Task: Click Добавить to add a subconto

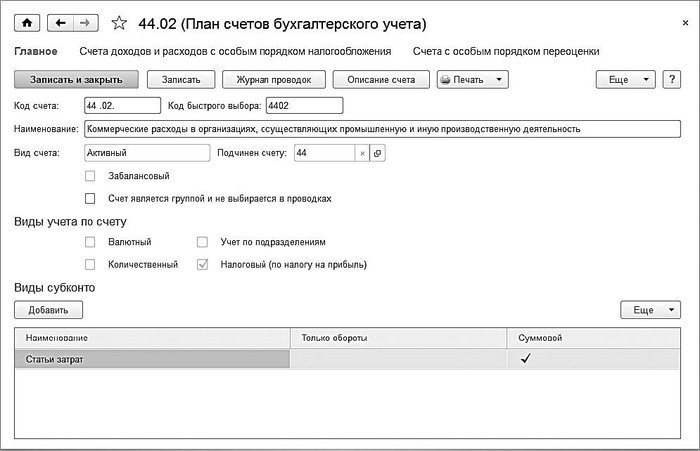Action: click(x=48, y=311)
